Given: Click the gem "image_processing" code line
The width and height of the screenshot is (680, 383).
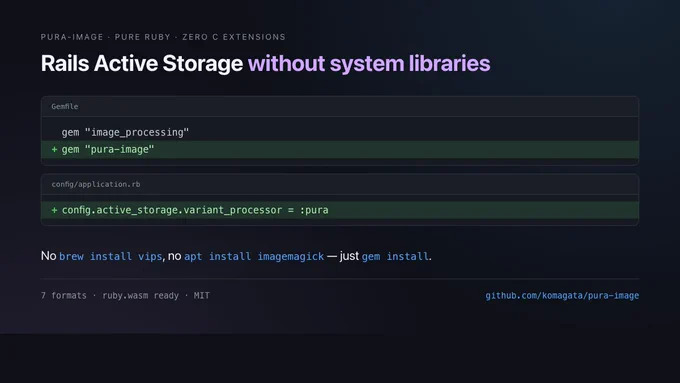Looking at the screenshot, I should tap(125, 132).
